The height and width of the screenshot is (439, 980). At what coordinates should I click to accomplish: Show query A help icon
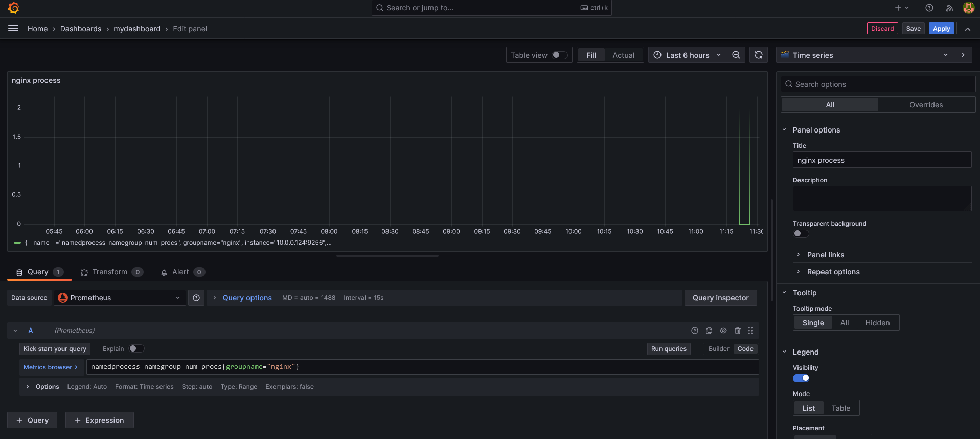[695, 331]
